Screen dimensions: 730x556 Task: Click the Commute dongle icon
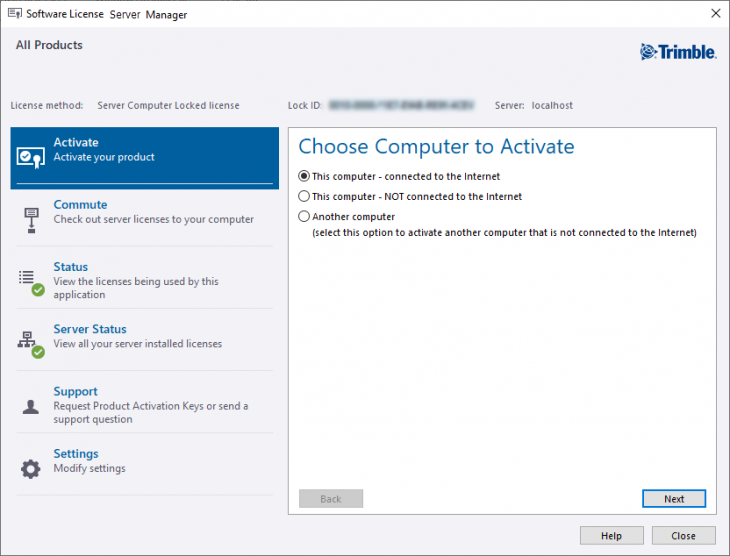tap(31, 220)
